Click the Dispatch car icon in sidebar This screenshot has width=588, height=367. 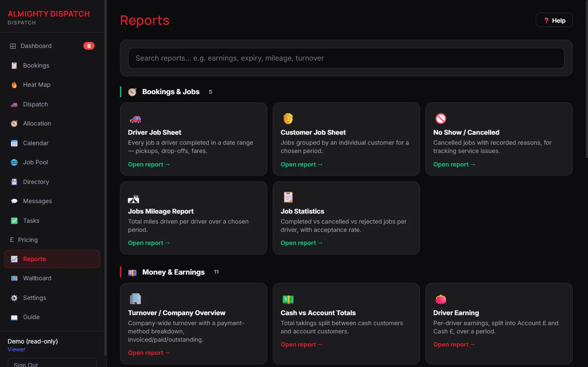point(14,105)
